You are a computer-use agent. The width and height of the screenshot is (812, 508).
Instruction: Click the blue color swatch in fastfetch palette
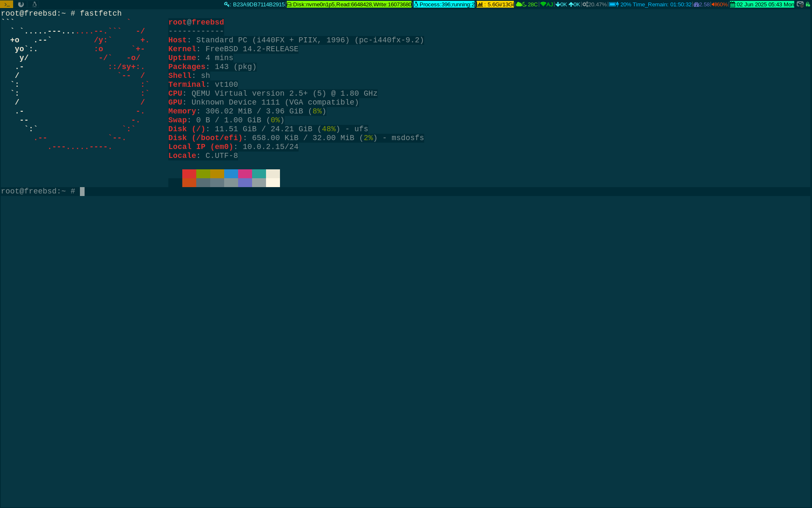point(231,174)
